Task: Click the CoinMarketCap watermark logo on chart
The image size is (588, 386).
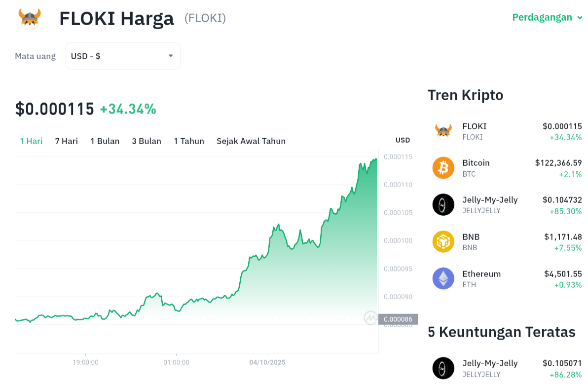Action: pyautogui.click(x=370, y=318)
